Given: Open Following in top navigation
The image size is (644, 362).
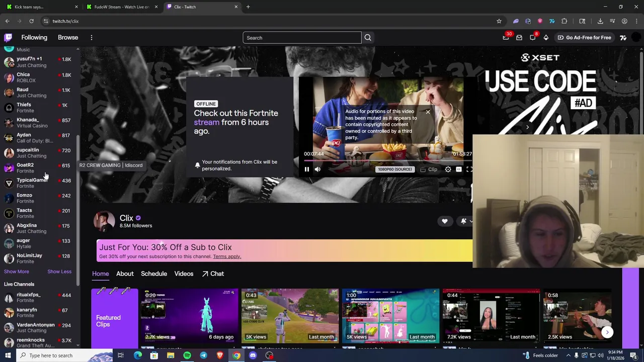Looking at the screenshot, I should click(x=34, y=38).
